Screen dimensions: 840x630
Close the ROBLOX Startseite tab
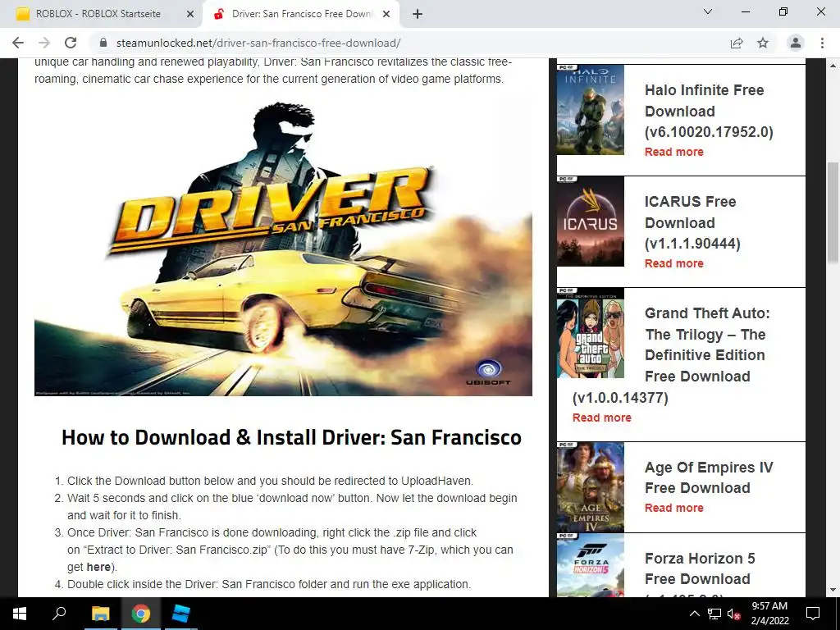coord(190,15)
